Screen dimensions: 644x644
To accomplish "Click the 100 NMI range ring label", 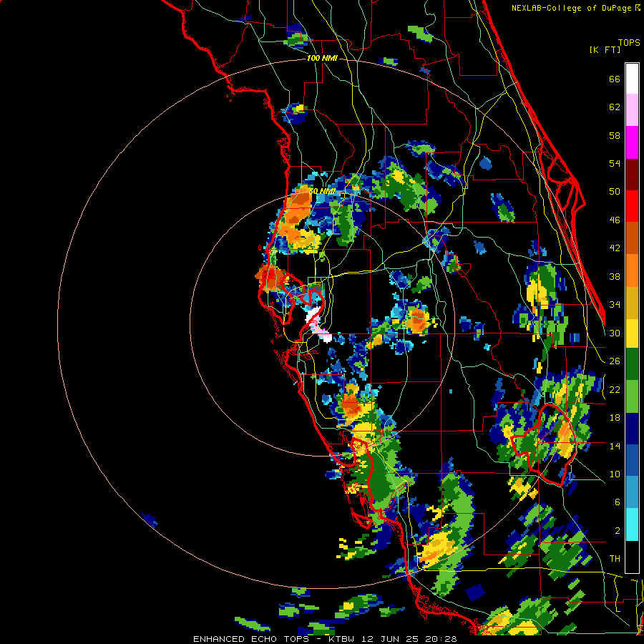I will tap(322, 59).
